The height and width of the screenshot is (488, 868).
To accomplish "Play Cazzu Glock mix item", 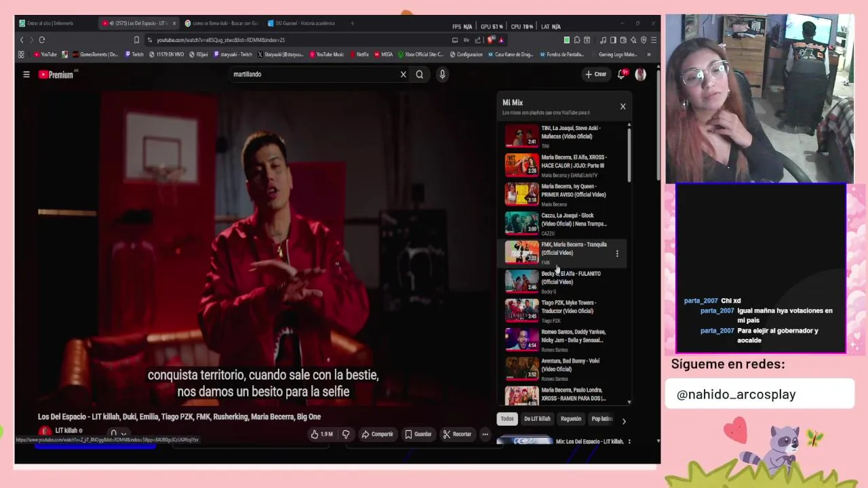I will 563,223.
